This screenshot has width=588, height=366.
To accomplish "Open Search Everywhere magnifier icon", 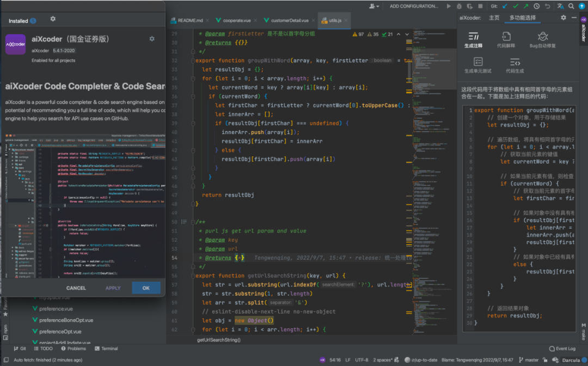I will pos(571,6).
